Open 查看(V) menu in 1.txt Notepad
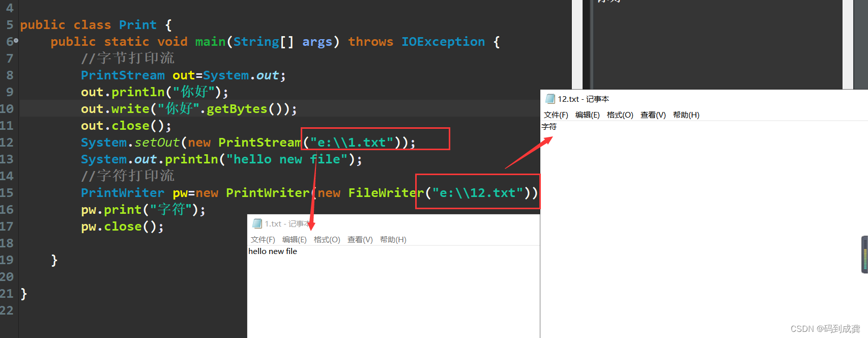The width and height of the screenshot is (868, 338). pyautogui.click(x=360, y=240)
